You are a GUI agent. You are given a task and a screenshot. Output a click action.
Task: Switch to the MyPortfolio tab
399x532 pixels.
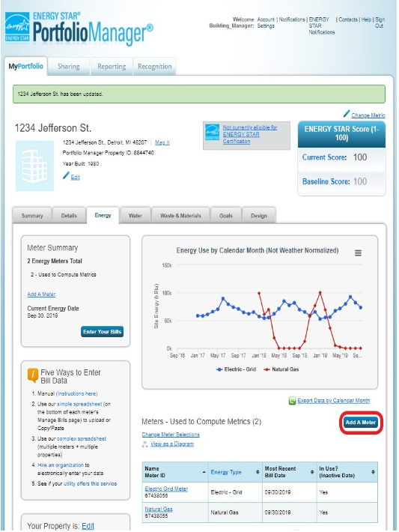click(25, 66)
